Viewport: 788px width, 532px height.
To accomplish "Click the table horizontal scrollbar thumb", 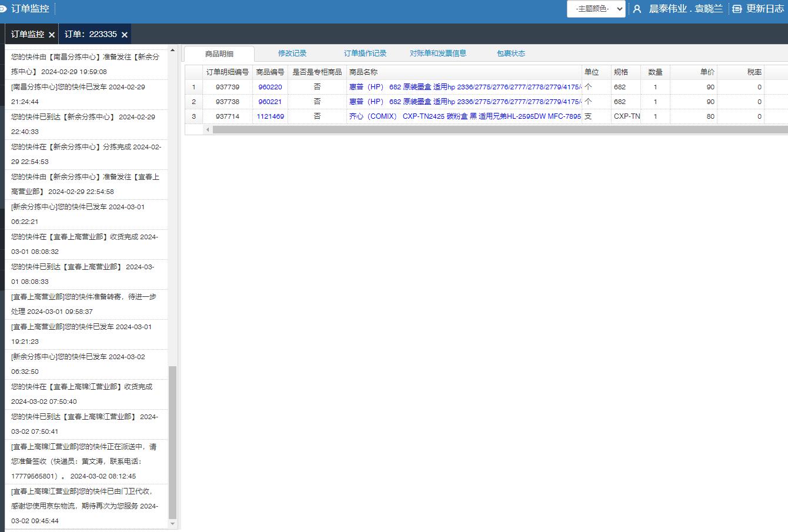I will pyautogui.click(x=500, y=130).
